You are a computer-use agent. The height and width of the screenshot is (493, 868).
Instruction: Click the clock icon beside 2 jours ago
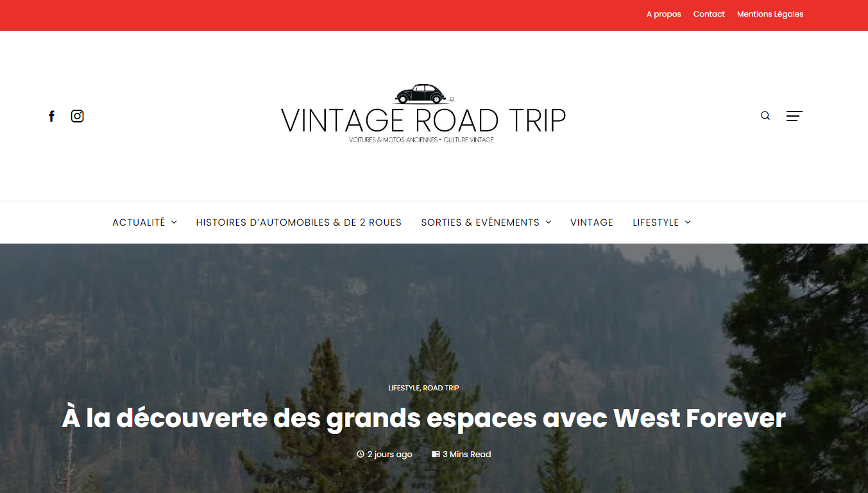coord(361,455)
